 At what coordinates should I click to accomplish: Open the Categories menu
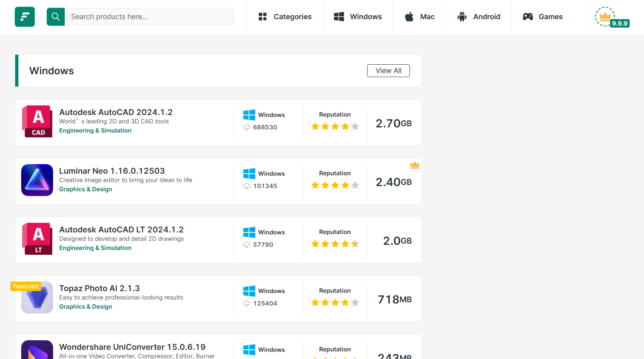coord(285,17)
